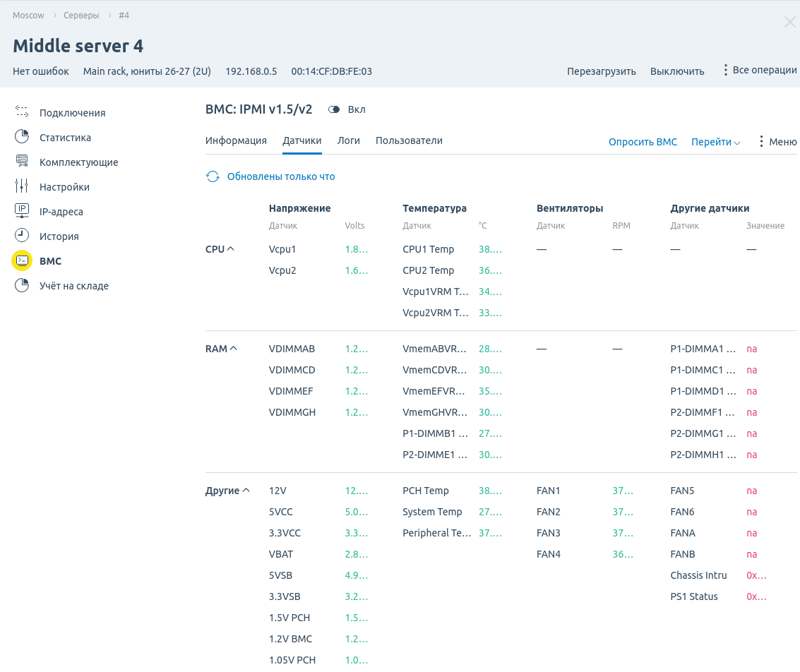Open История clock icon
The image size is (800, 672).
click(x=22, y=236)
